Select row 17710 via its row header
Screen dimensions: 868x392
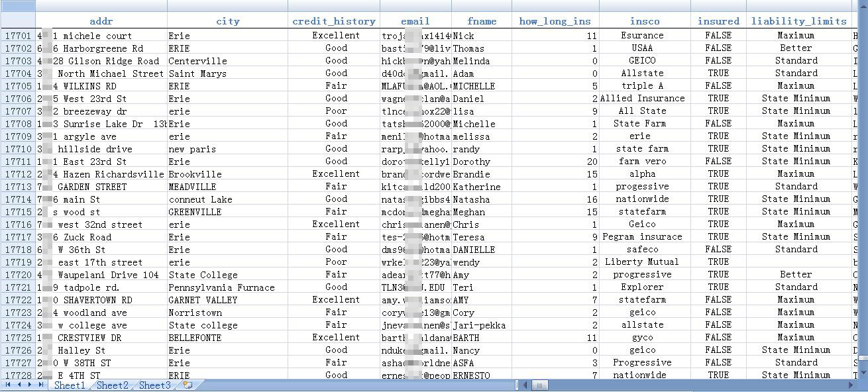(x=17, y=149)
